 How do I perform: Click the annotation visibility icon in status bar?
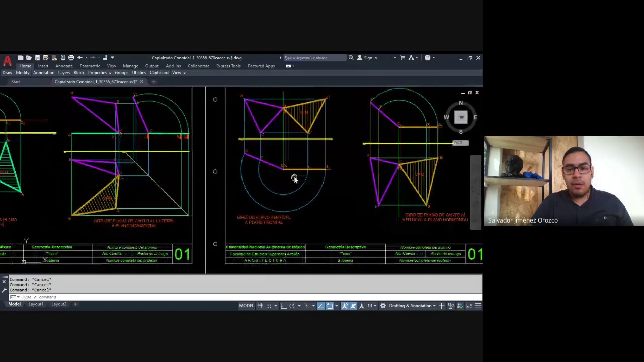pos(345,306)
